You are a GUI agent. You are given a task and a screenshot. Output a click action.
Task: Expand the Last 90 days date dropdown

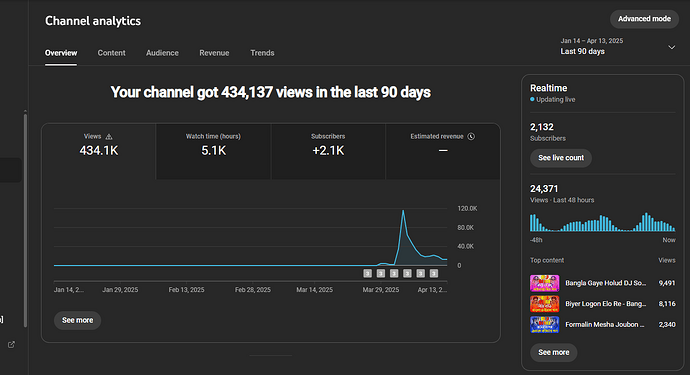click(x=617, y=47)
